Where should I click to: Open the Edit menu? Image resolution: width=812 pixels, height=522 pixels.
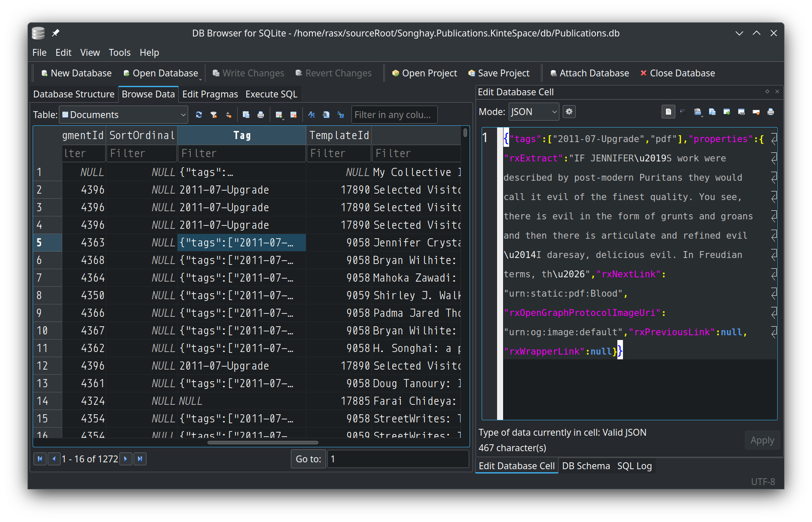[x=64, y=52]
